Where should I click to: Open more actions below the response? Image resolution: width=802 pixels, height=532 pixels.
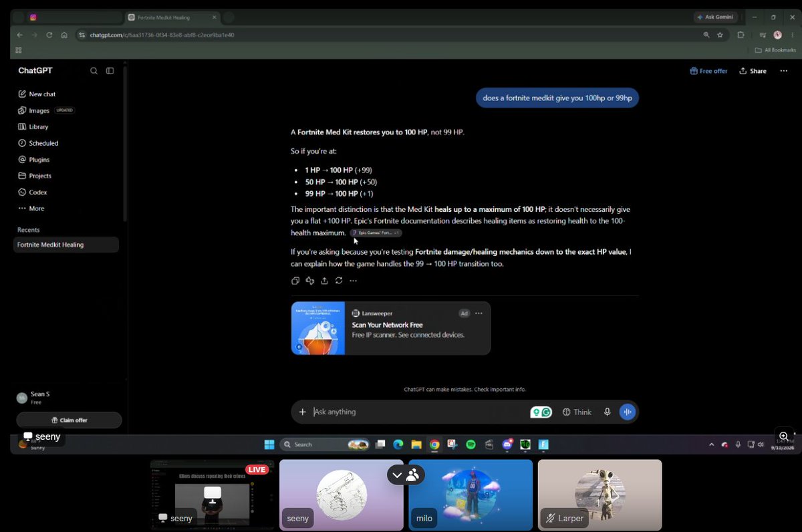coord(353,281)
